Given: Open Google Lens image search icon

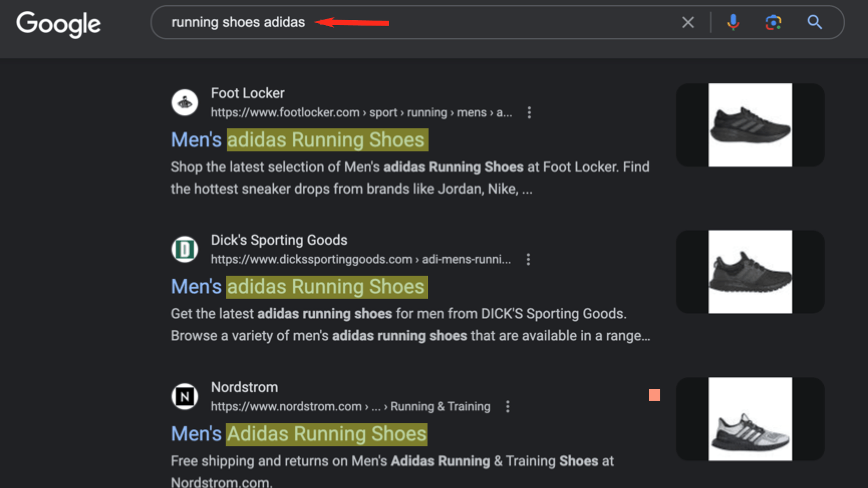Looking at the screenshot, I should point(773,22).
